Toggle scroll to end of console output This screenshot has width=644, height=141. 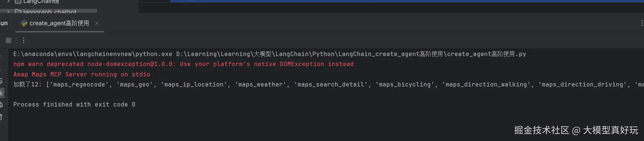(1, 93)
